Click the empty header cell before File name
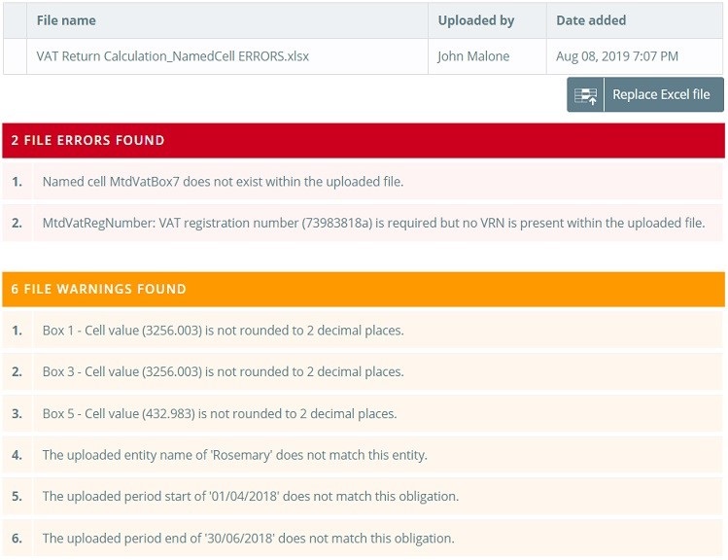Viewport: 728px width, 560px height. tap(15, 20)
